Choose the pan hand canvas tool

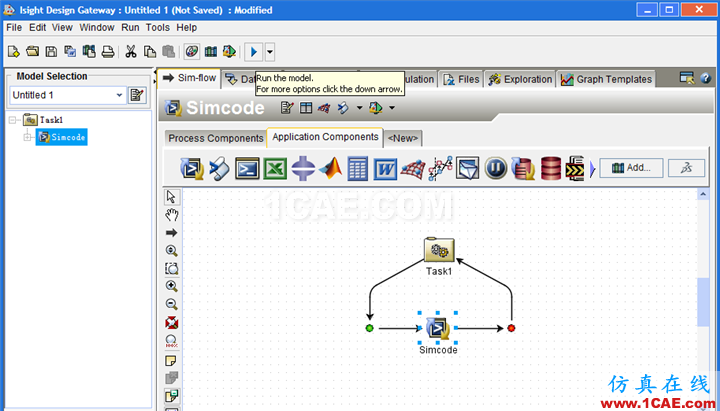tap(171, 214)
